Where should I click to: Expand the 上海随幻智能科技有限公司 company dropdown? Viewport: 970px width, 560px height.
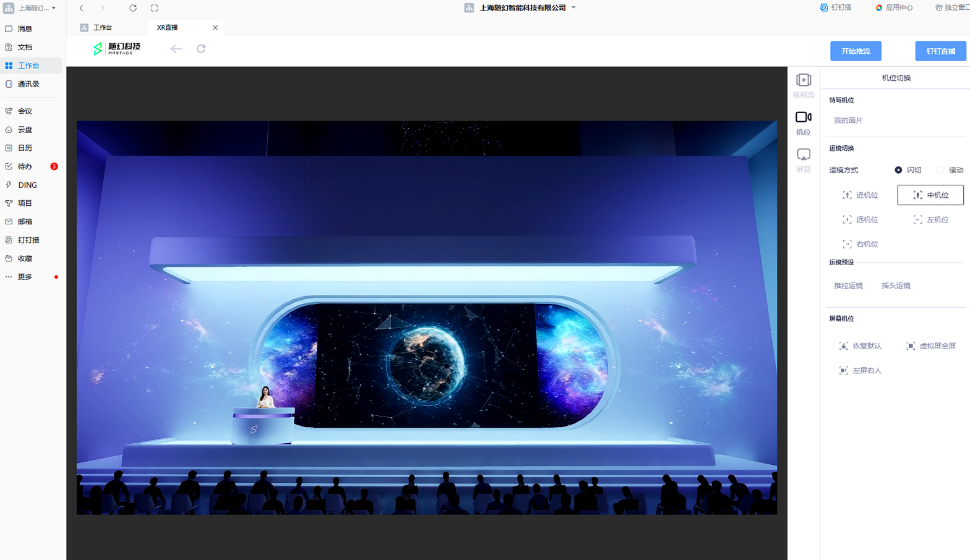573,8
